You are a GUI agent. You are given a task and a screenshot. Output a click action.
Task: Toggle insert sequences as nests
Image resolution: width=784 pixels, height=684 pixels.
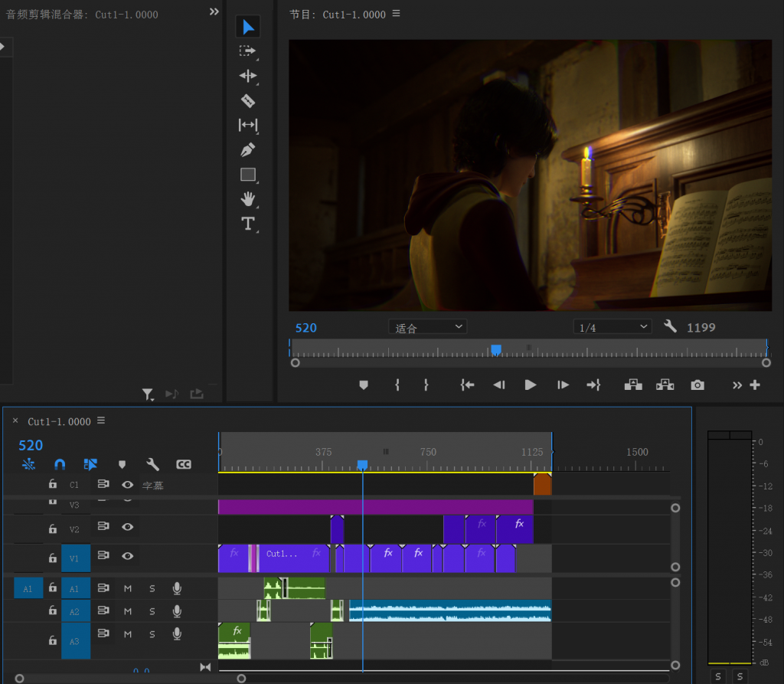[28, 464]
